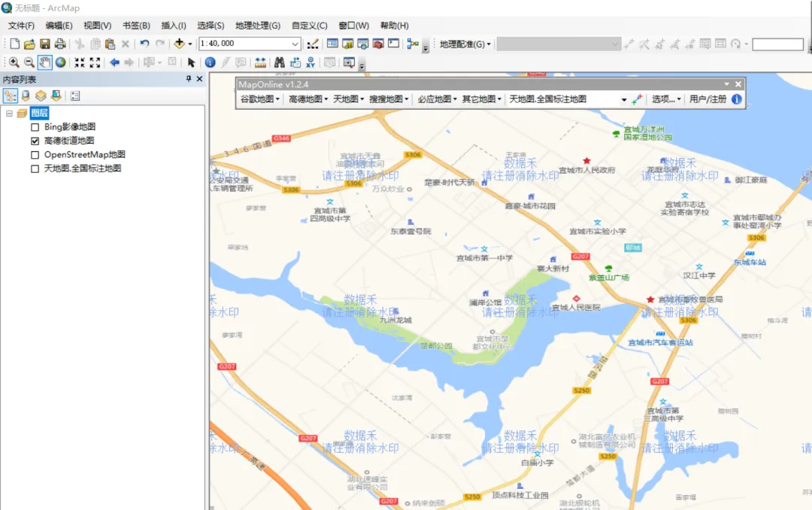Screen dimensions: 812x510
Task: Open the Search window icon
Action: [x=363, y=44]
